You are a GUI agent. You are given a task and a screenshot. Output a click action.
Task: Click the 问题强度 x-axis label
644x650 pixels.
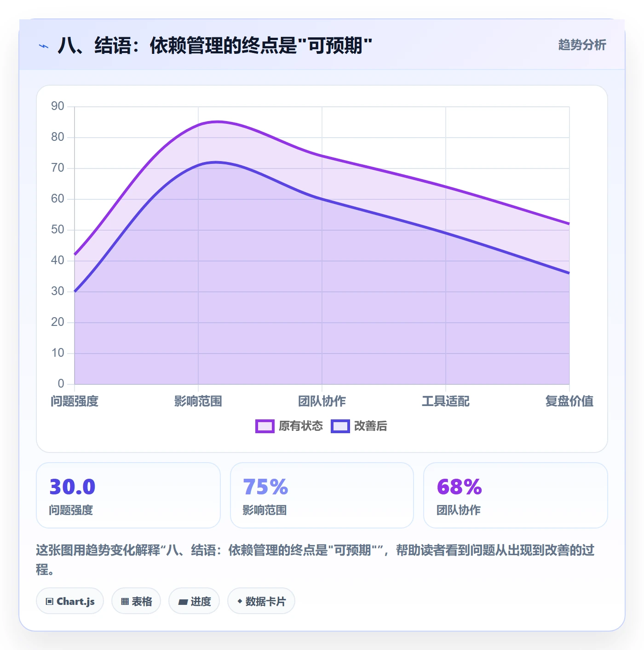75,401
